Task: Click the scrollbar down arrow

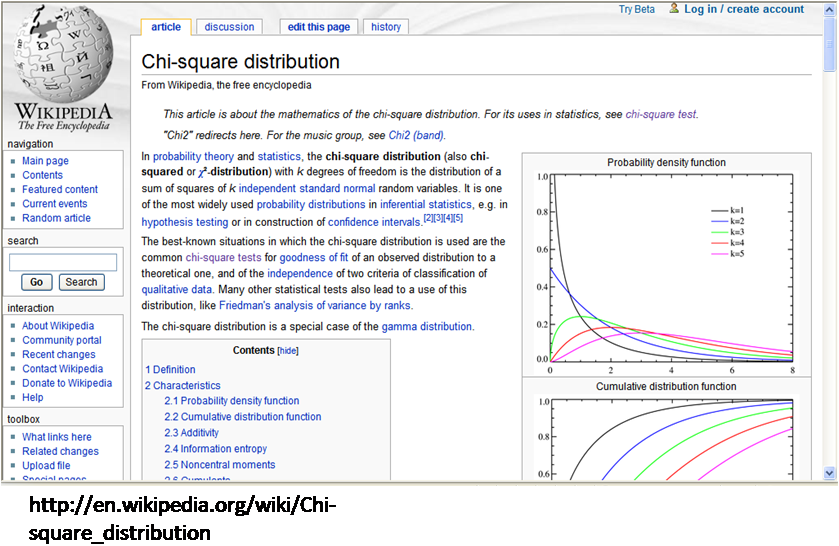Action: (x=829, y=473)
